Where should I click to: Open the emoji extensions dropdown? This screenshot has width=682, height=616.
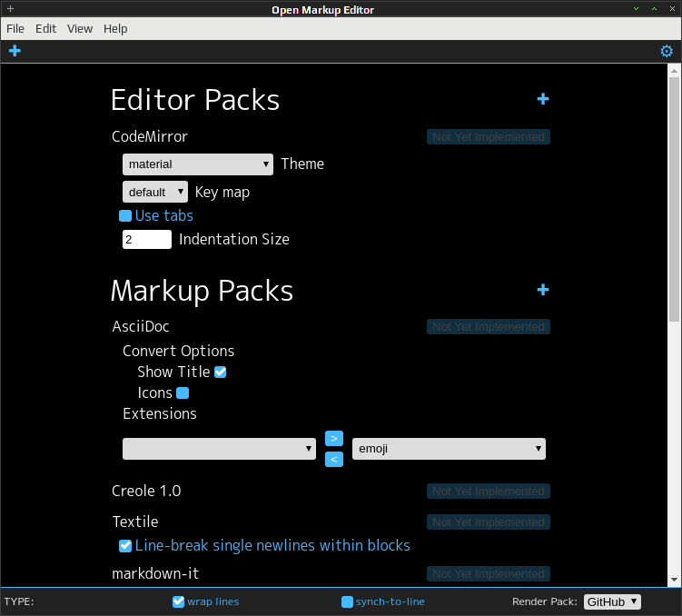[x=449, y=449]
